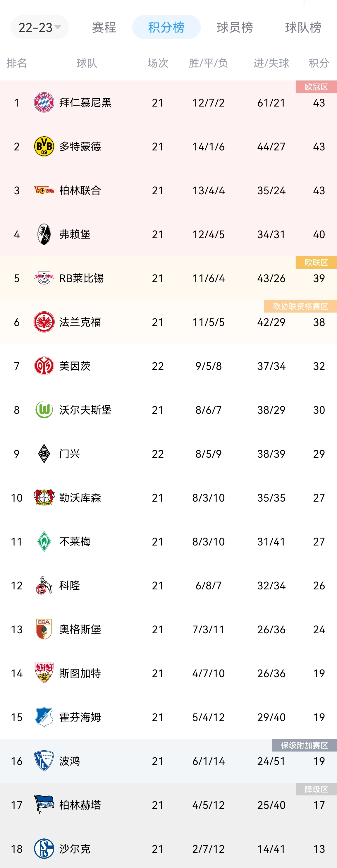Tap the 胜/平/负 column header
337x868 pixels.
(208, 63)
